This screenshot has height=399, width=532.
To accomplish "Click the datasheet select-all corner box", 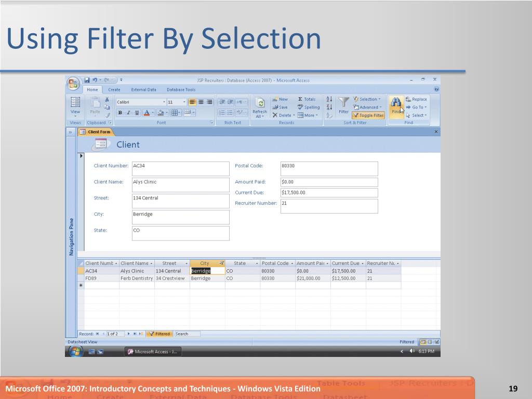I will click(x=81, y=263).
